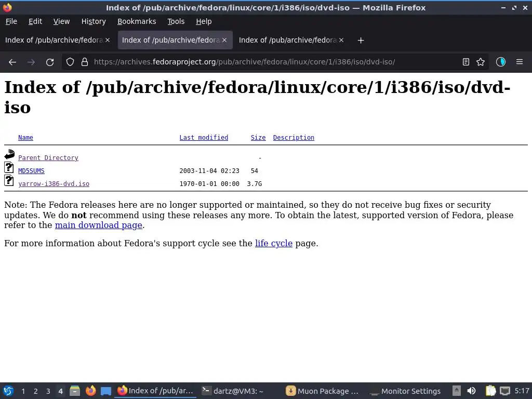Screen dimensions: 532x399
Task: Open the File menu
Action: (11, 21)
